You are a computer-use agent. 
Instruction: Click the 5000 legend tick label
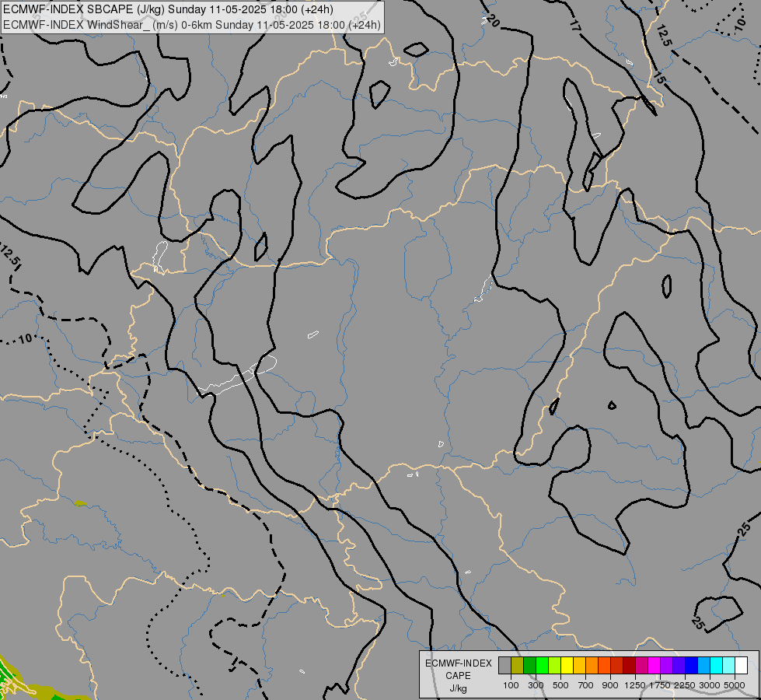tap(735, 685)
